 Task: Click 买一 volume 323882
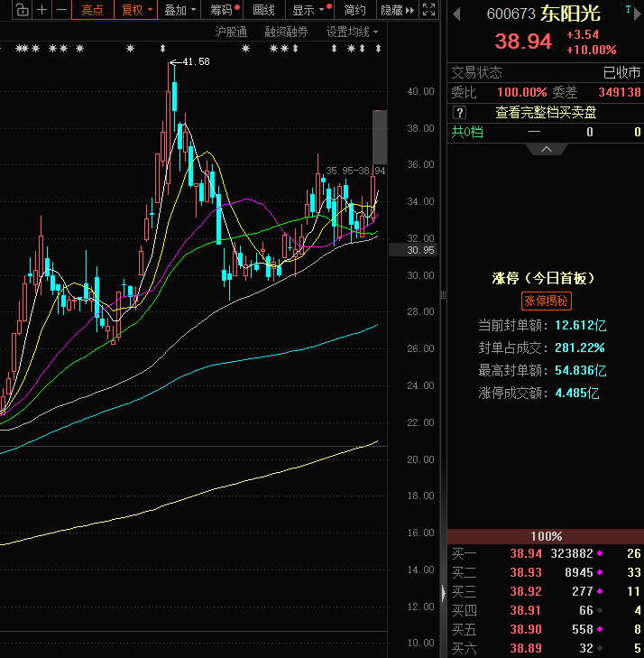coord(572,553)
